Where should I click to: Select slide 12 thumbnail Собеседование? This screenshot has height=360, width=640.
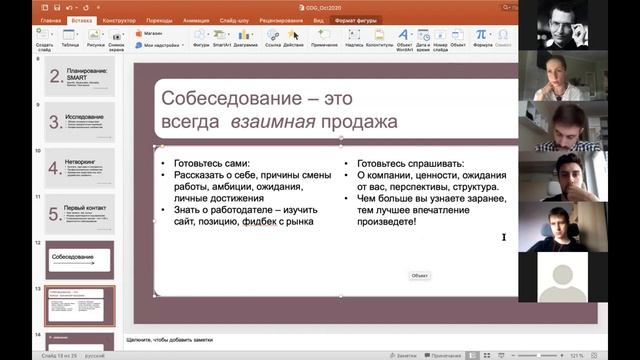[80, 260]
